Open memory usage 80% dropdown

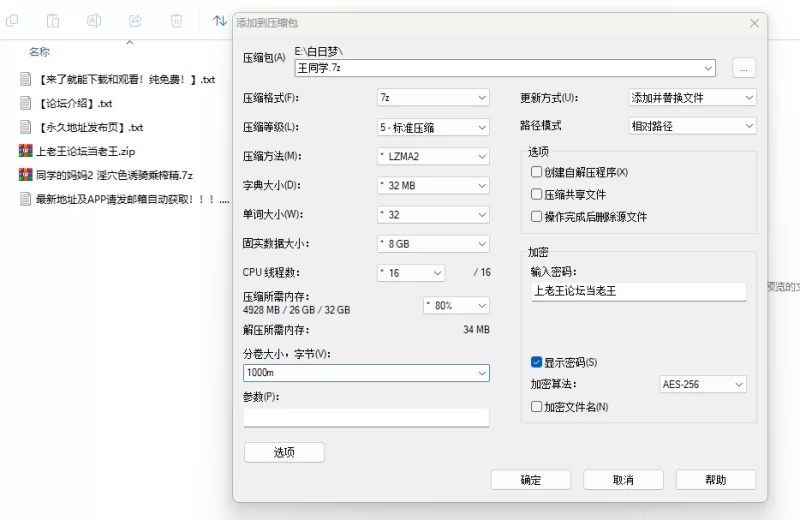point(456,306)
